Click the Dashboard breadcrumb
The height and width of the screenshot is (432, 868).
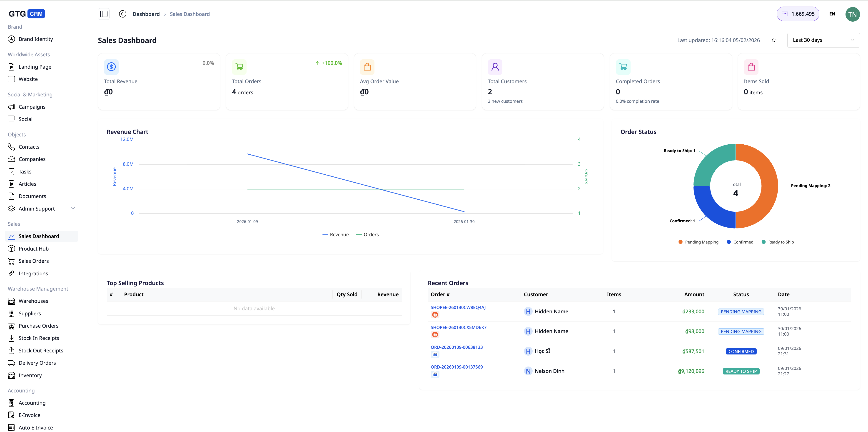pos(146,14)
